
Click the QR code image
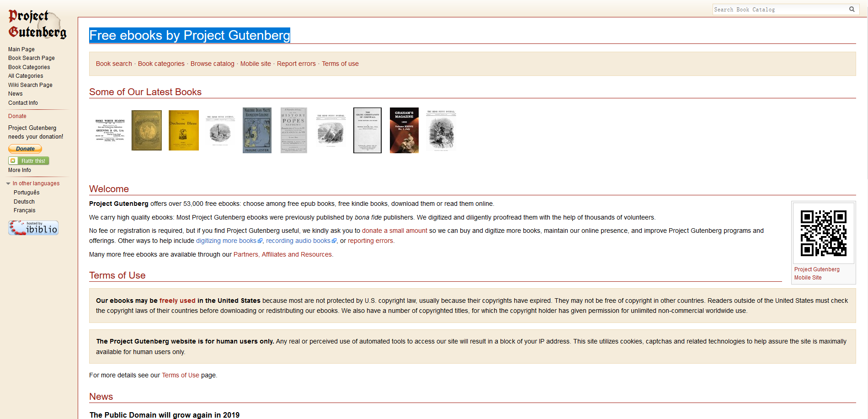pos(824,233)
